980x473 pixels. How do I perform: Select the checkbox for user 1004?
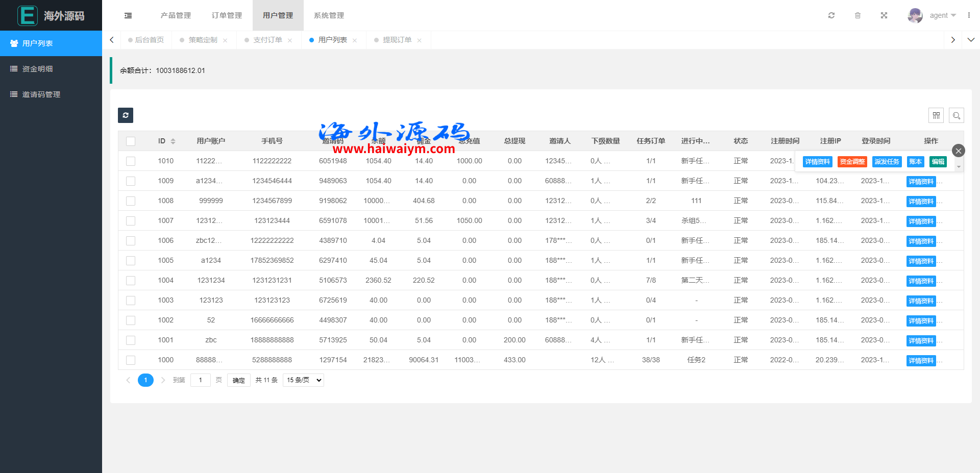[131, 281]
